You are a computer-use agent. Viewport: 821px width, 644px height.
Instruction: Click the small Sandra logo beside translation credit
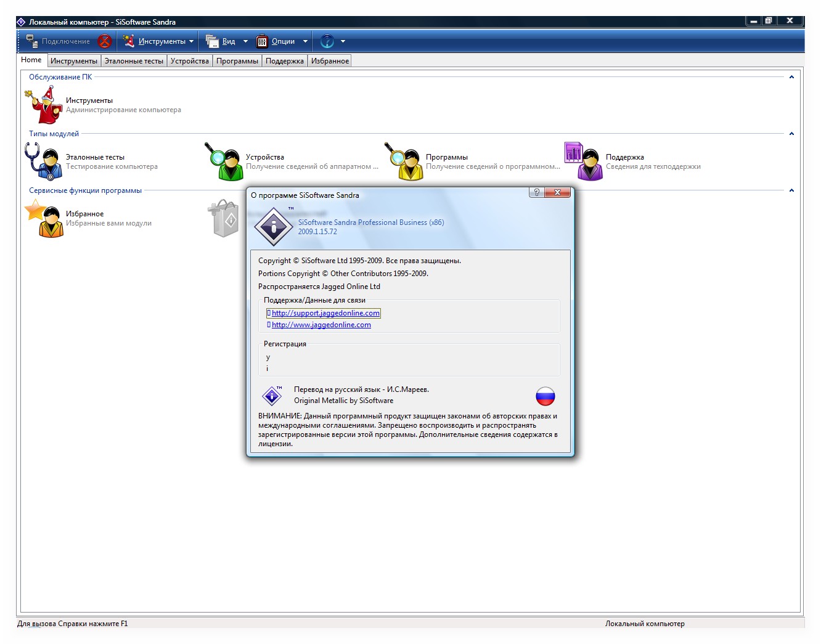point(272,395)
